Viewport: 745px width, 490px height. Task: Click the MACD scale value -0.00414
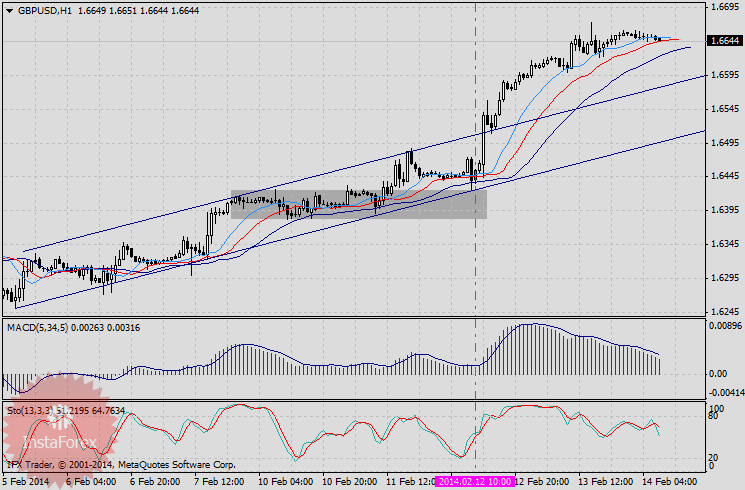724,394
